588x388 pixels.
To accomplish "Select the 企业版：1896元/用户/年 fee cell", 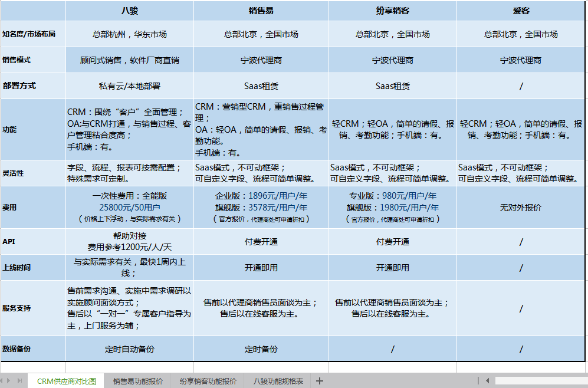I will click(261, 208).
